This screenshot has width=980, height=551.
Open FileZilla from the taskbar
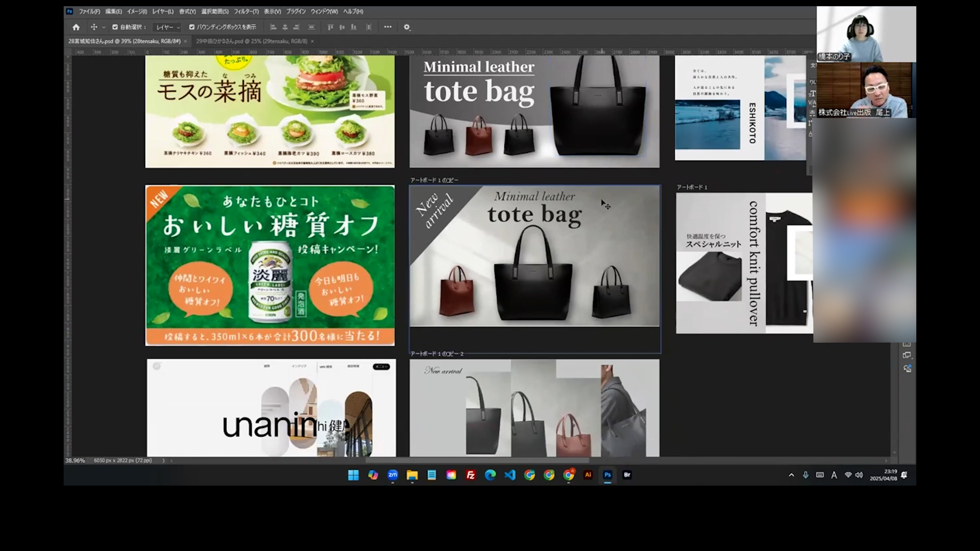click(x=471, y=475)
